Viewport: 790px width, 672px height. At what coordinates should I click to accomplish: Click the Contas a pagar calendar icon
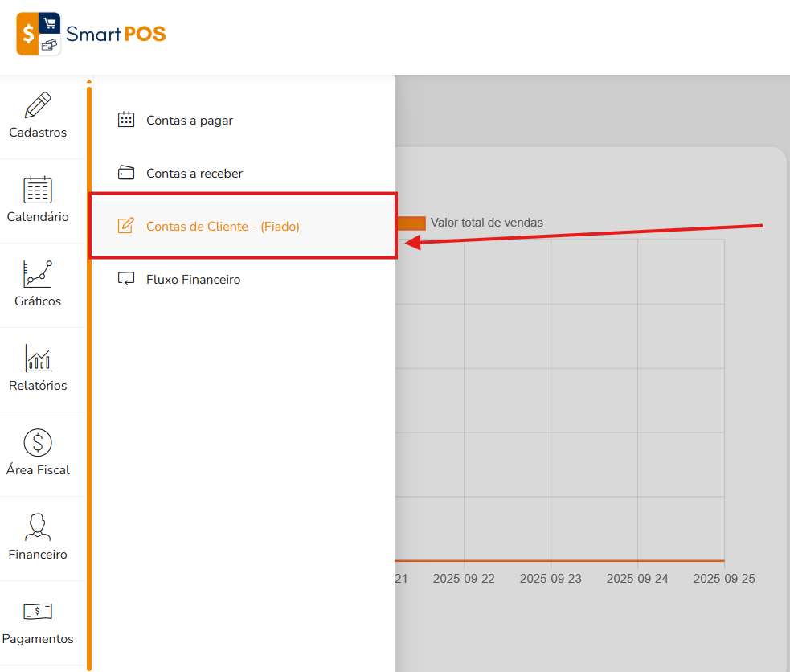pos(126,120)
